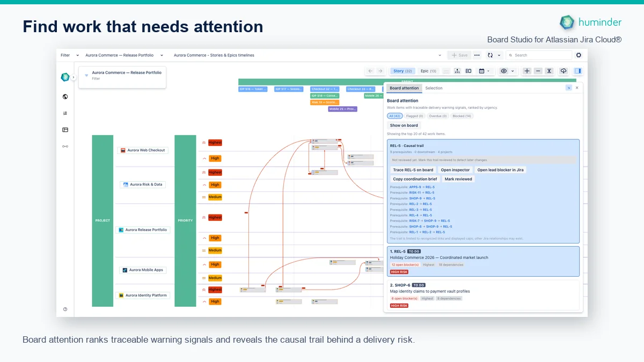Click the numbered list icon in sidebar
Screen dimensions: 644x362
[x=65, y=113]
